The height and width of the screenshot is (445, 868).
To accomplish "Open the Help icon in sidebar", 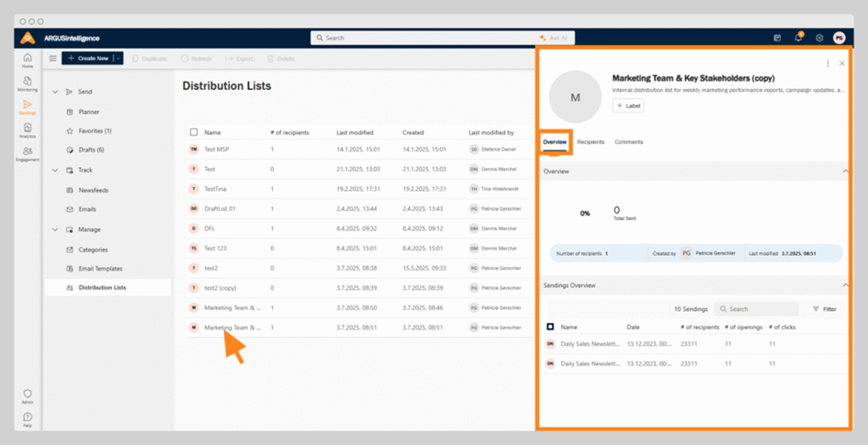I will pyautogui.click(x=28, y=418).
